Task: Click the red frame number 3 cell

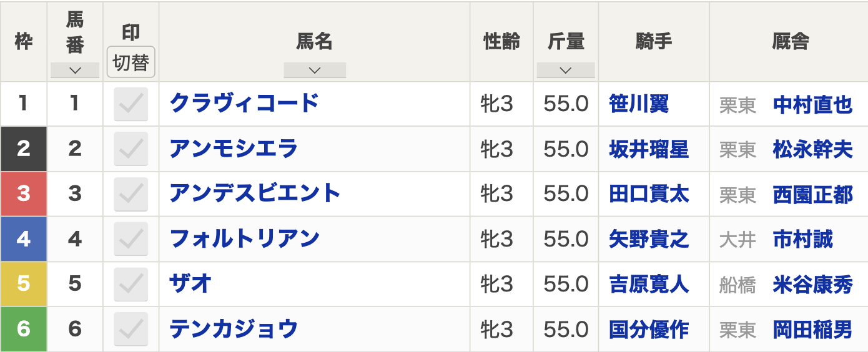Action: pos(23,194)
